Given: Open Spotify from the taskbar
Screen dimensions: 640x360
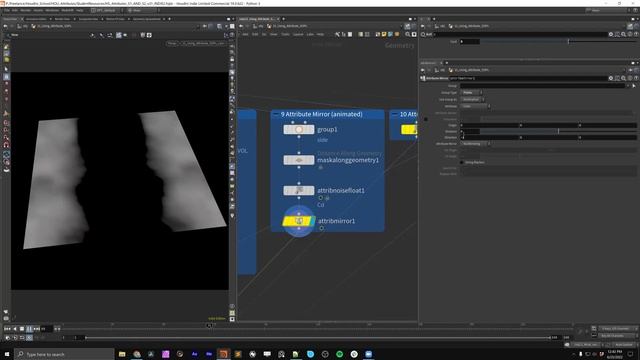Looking at the screenshot, I should [340, 354].
